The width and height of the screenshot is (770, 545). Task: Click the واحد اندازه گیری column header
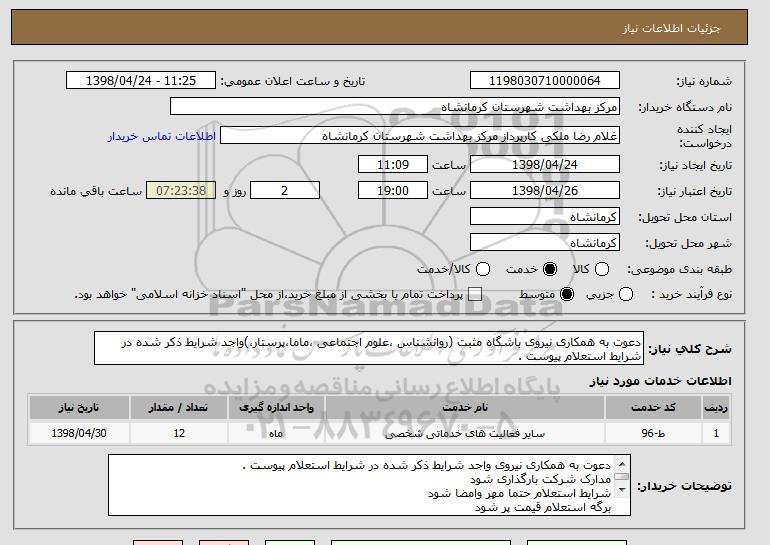coord(276,408)
